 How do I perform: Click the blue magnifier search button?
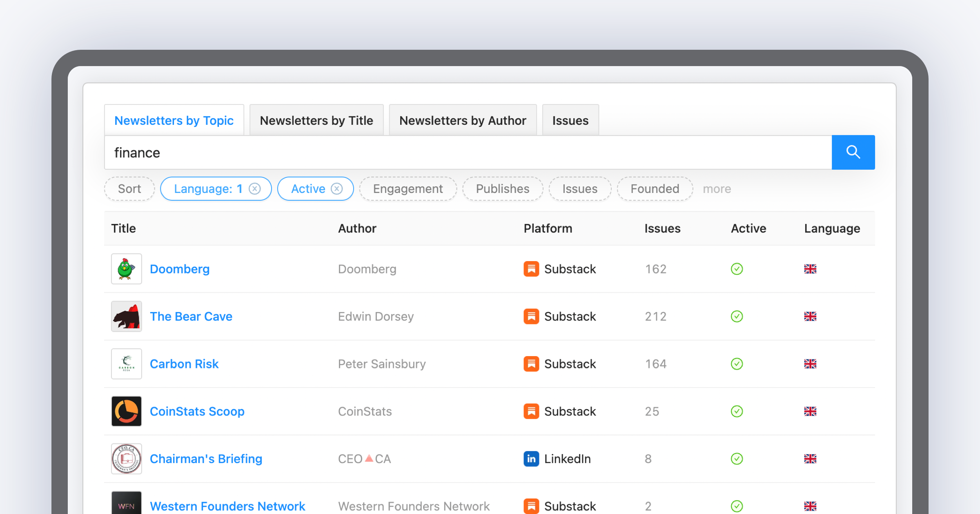[853, 152]
